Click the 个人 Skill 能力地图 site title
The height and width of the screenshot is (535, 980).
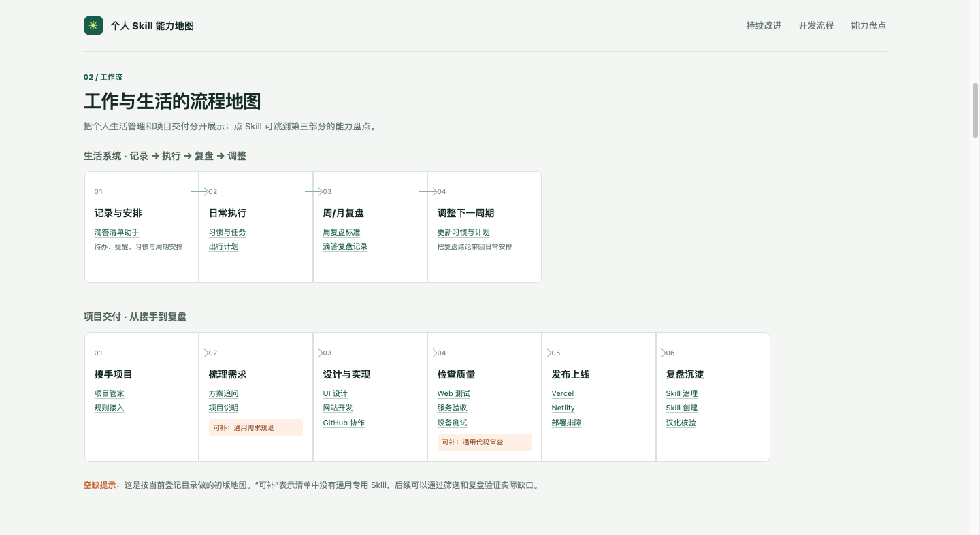152,26
